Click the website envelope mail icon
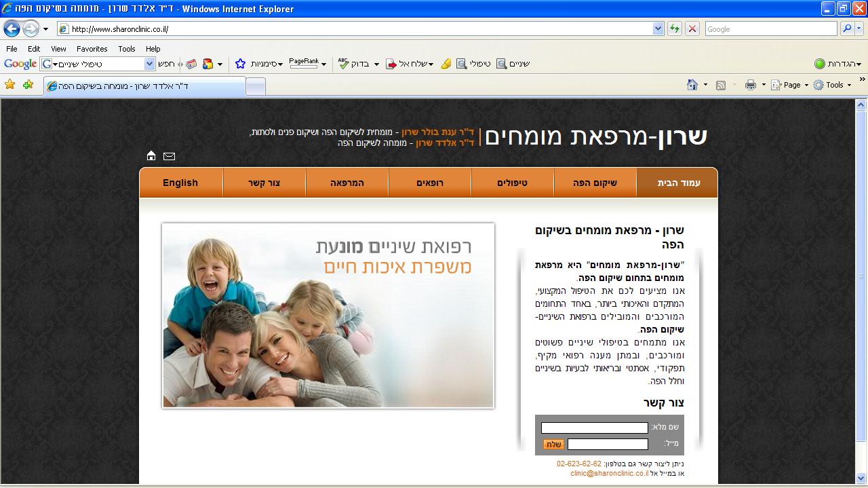 click(x=170, y=156)
